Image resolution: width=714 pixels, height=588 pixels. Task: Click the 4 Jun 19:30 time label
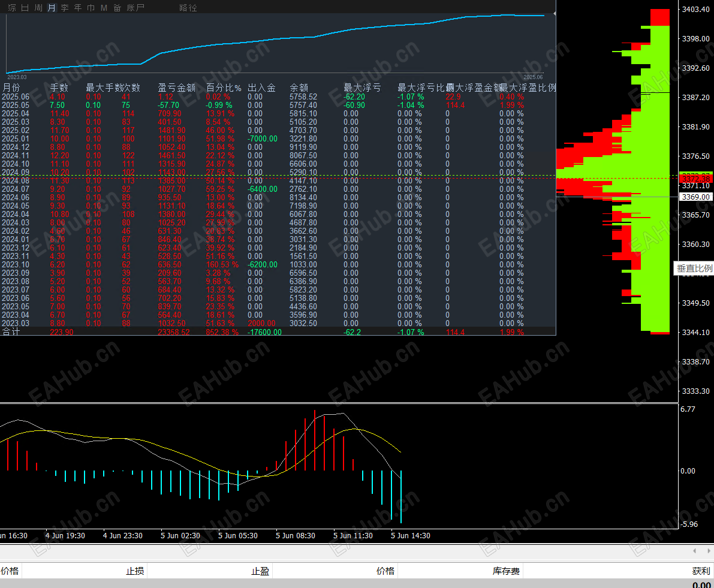click(65, 536)
